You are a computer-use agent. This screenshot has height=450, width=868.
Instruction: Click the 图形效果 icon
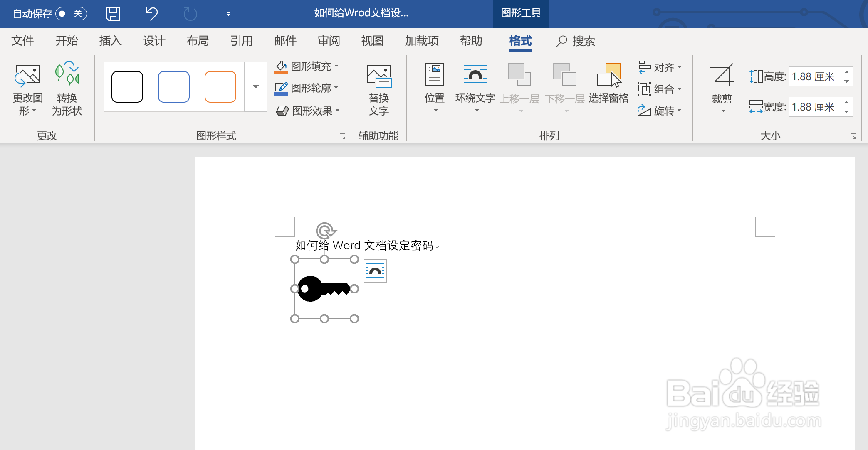(x=282, y=111)
